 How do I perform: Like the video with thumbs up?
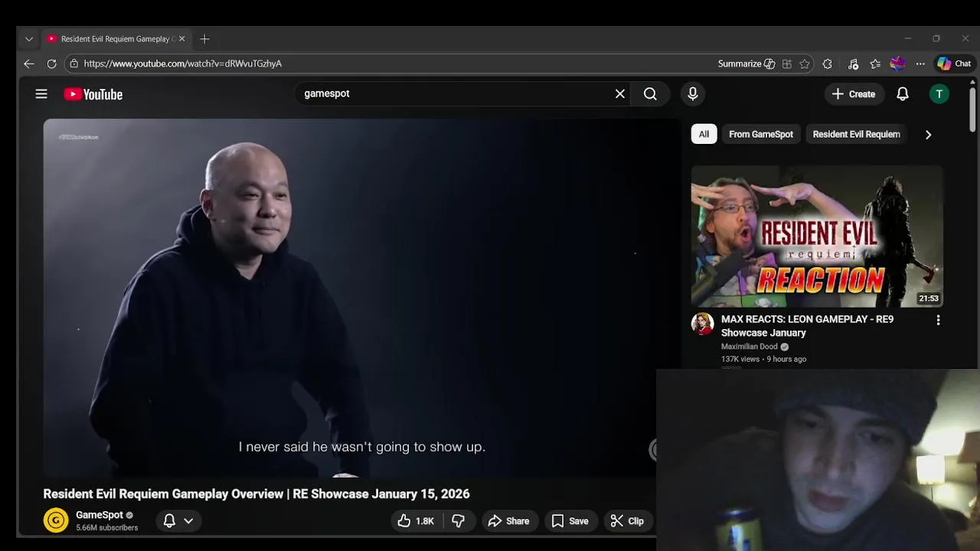[x=416, y=521]
